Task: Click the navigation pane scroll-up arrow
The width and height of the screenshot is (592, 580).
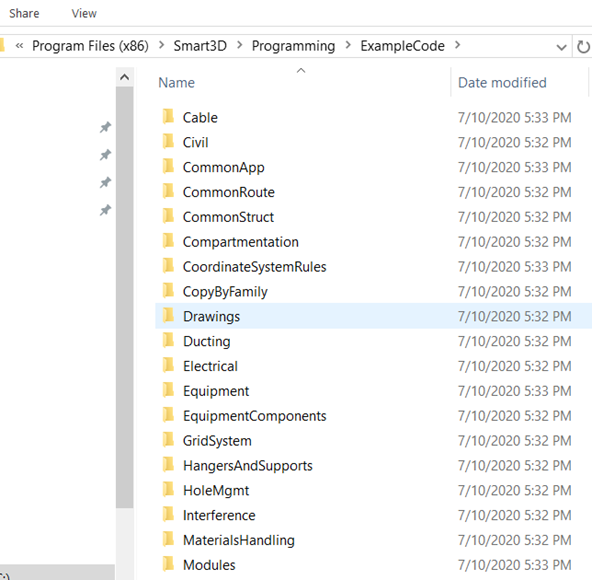Action: [125, 77]
